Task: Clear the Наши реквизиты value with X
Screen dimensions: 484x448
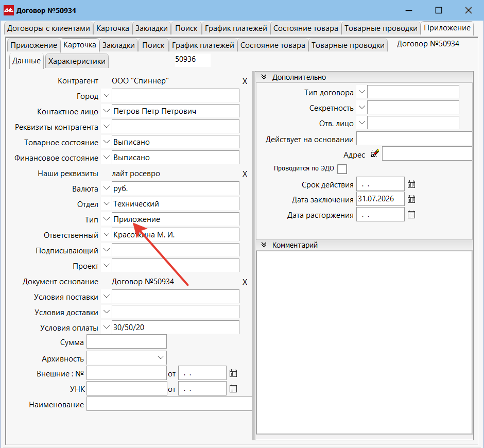Action: point(245,174)
